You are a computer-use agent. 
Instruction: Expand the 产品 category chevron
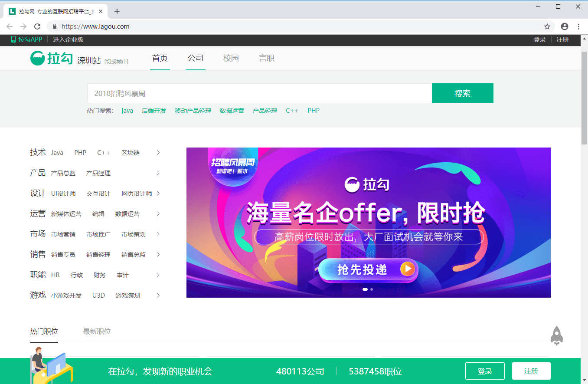[x=158, y=173]
